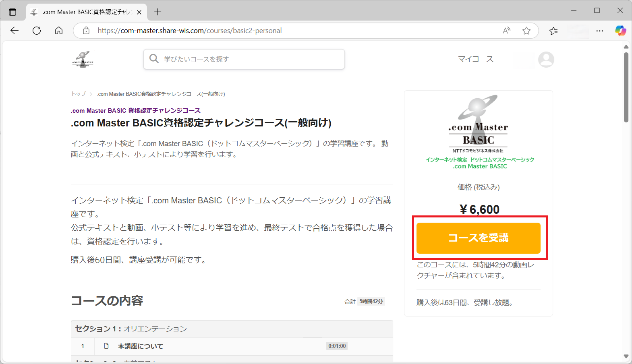632x364 pixels.
Task: Go to browser home page icon
Action: click(59, 31)
